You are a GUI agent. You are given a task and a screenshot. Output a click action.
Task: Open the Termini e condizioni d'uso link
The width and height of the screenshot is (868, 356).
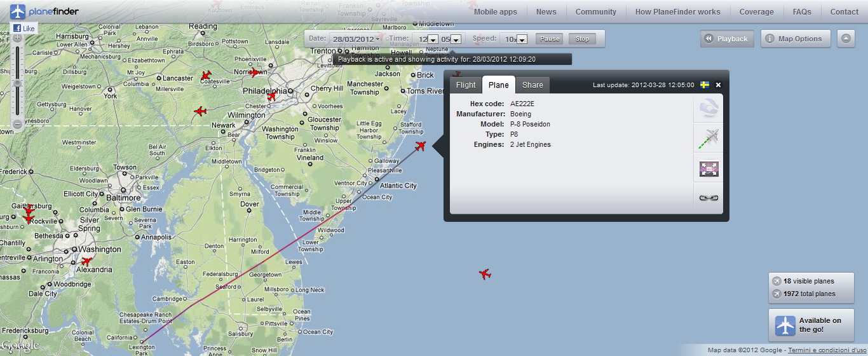pyautogui.click(x=827, y=350)
